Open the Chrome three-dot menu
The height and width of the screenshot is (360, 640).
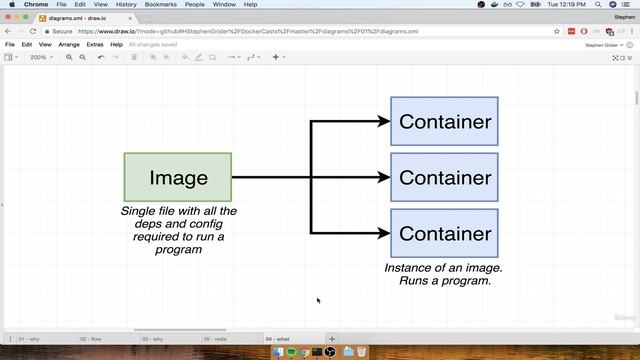coord(632,31)
